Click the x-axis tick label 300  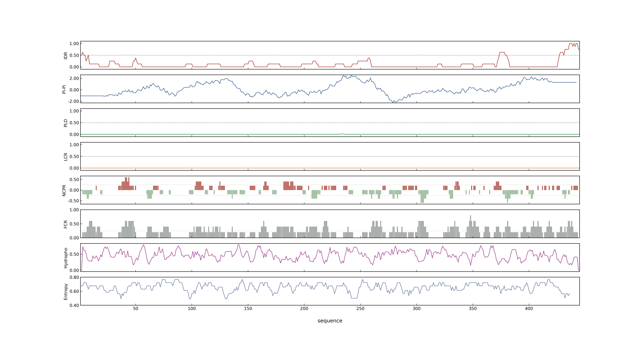[x=416, y=309]
